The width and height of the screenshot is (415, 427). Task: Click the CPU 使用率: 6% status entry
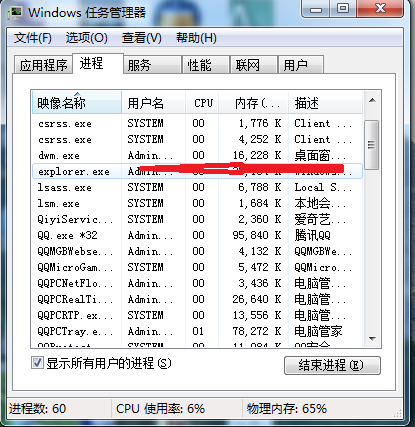160,409
